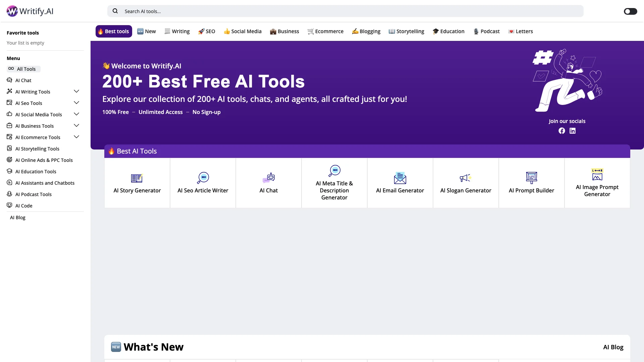Viewport: 644px width, 362px height.
Task: Open the AI Prompt Builder card
Action: [532, 183]
